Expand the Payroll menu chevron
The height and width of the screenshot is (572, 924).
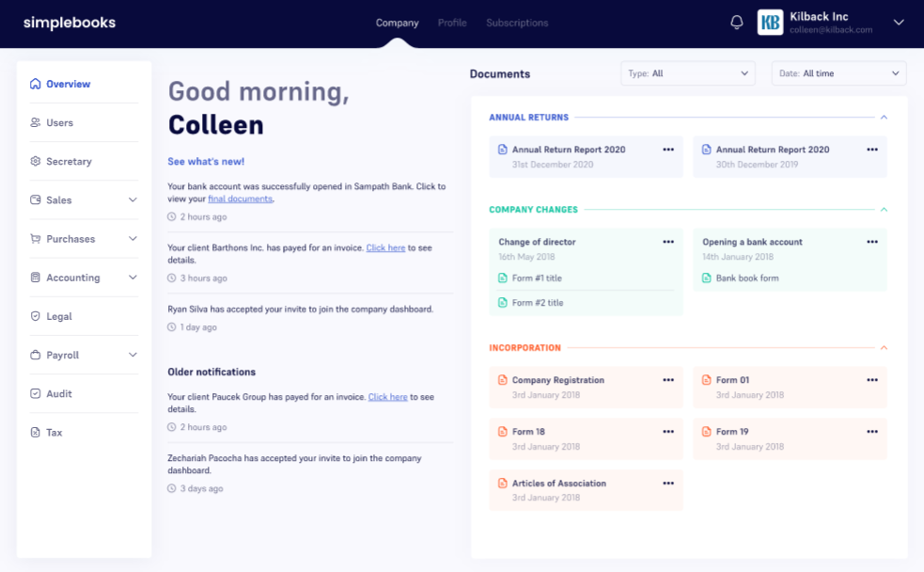(x=133, y=355)
